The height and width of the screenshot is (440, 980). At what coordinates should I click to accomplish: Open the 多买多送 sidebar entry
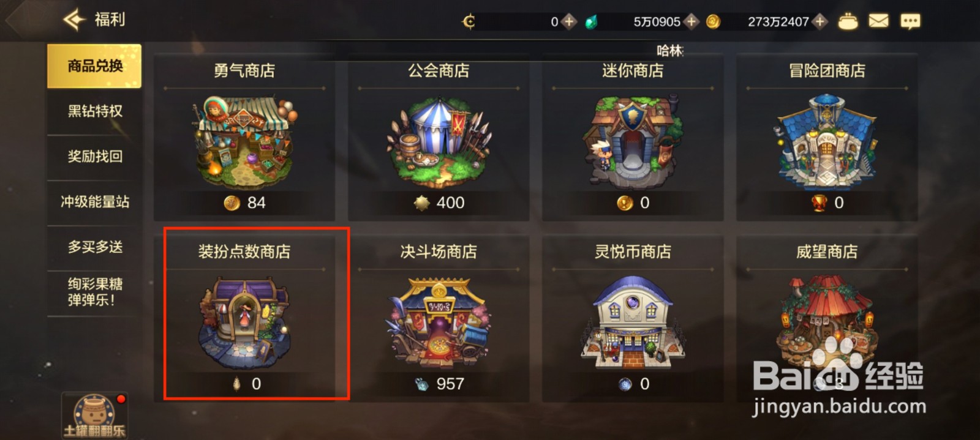pos(94,247)
